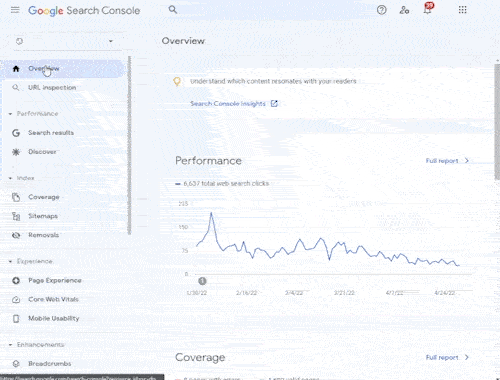Open the users and permissions icon
The height and width of the screenshot is (380, 500).
(404, 10)
